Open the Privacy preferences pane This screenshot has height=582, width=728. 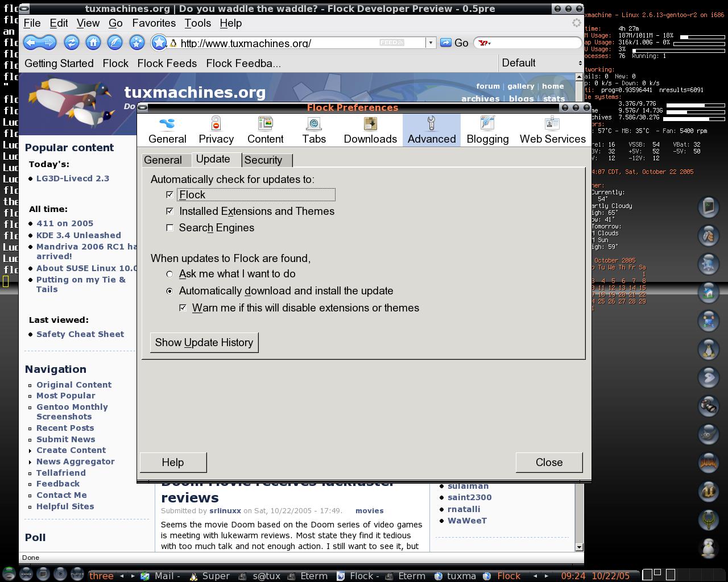tap(216, 130)
